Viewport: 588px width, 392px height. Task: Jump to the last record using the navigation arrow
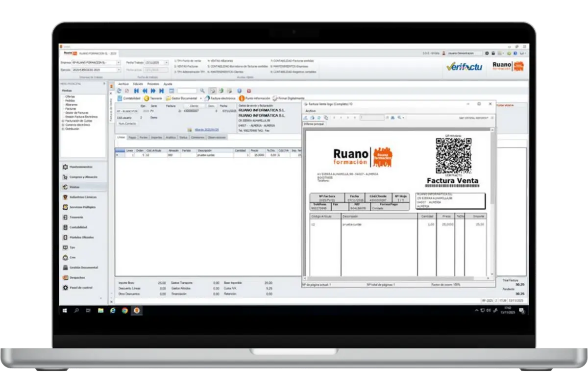click(x=161, y=91)
